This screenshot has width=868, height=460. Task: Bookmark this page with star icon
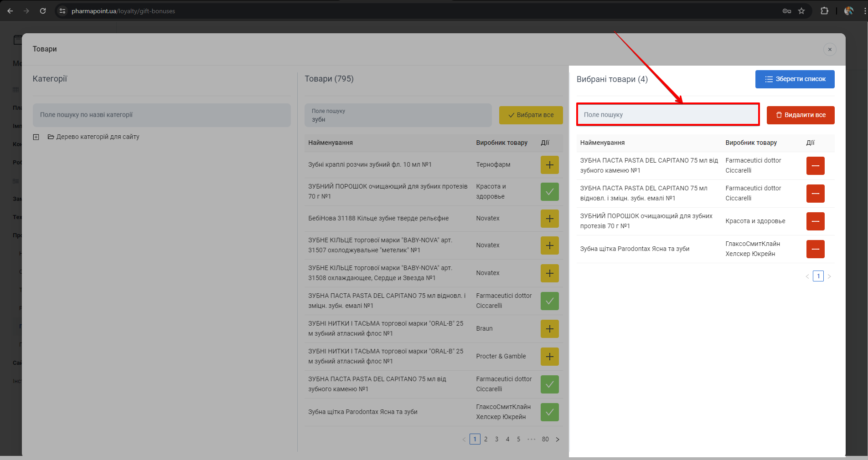[x=801, y=11]
